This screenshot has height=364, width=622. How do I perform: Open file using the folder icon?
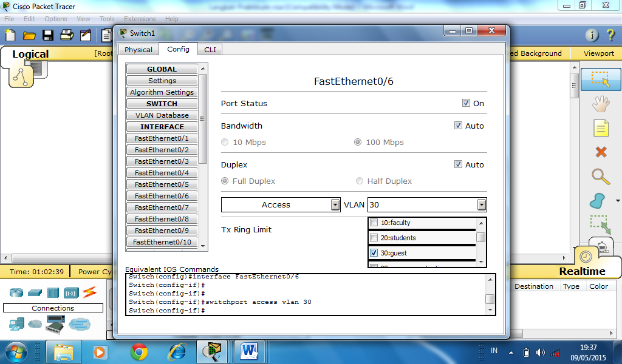(x=29, y=36)
